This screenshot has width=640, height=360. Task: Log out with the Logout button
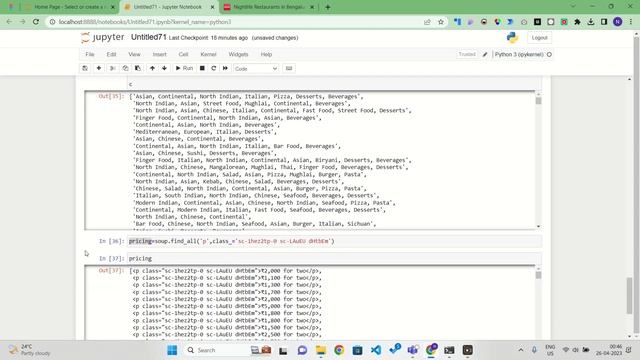[x=539, y=38]
